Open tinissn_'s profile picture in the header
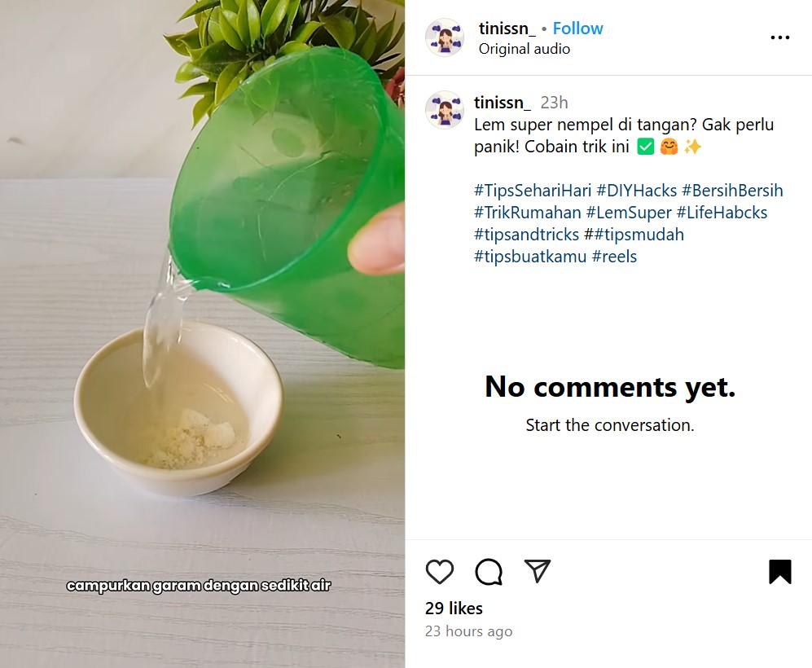The image size is (812, 668). pos(444,37)
